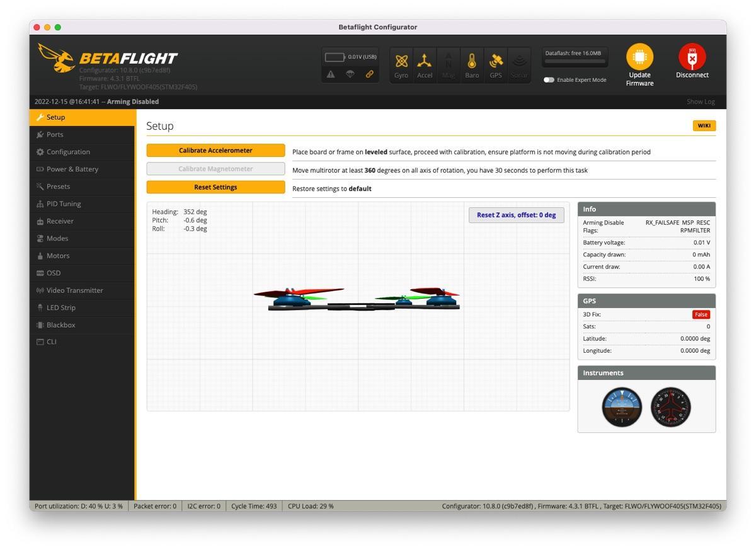Open the Ports tab
756x550 pixels.
click(82, 134)
